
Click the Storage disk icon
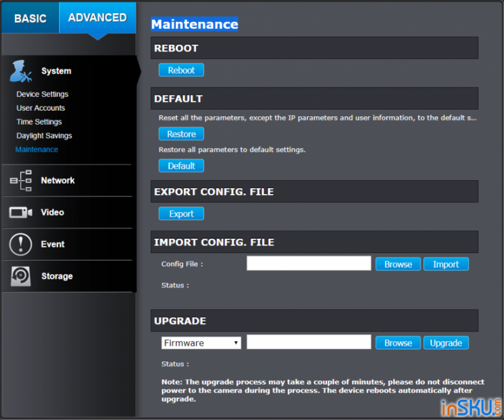click(21, 276)
